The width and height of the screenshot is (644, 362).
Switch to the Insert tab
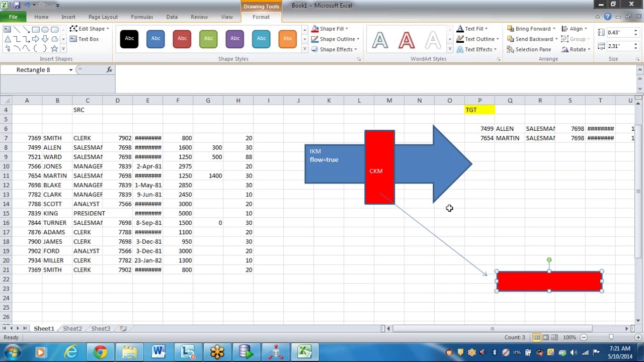click(x=68, y=17)
